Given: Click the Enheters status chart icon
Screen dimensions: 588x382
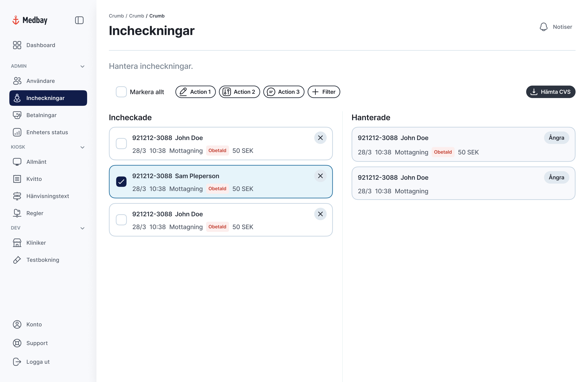Looking at the screenshot, I should (17, 132).
